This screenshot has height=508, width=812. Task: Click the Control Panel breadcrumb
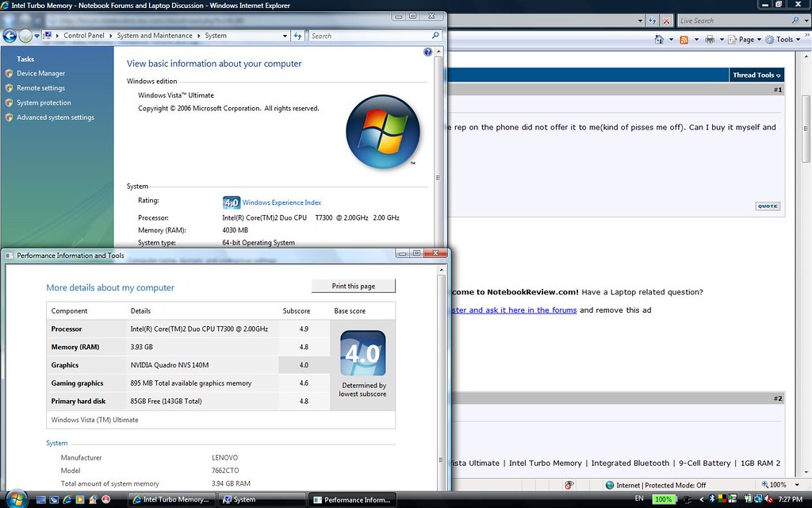pos(84,36)
